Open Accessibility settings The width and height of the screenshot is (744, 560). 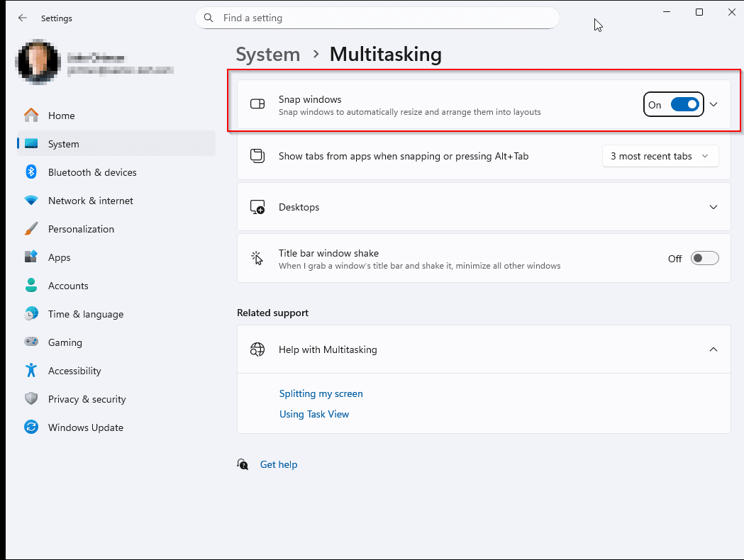(116, 370)
